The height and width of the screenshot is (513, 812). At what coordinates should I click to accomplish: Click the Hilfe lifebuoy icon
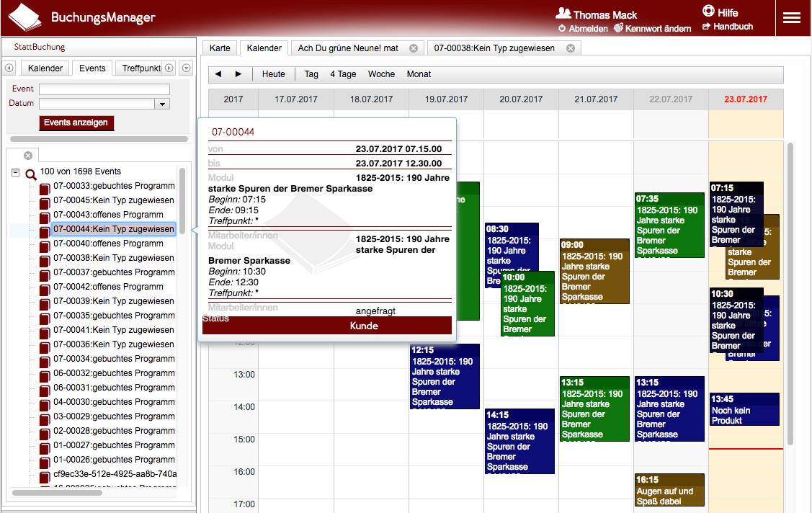(x=708, y=12)
